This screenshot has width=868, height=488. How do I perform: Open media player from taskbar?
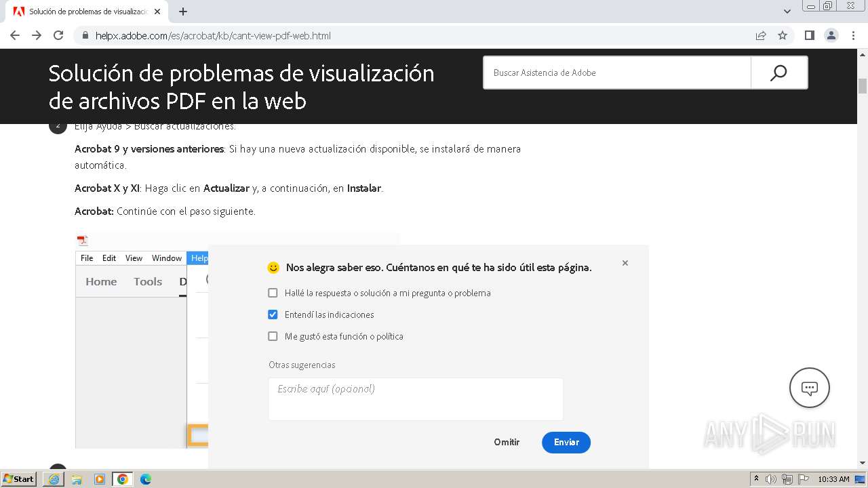[100, 479]
